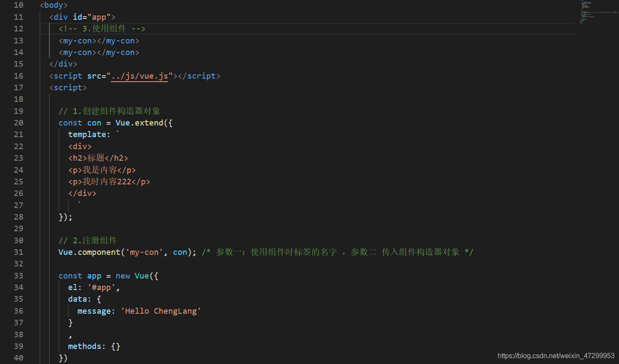This screenshot has height=364, width=619.
Task: Click the 'Hello ChengLang' string
Action: click(161, 311)
